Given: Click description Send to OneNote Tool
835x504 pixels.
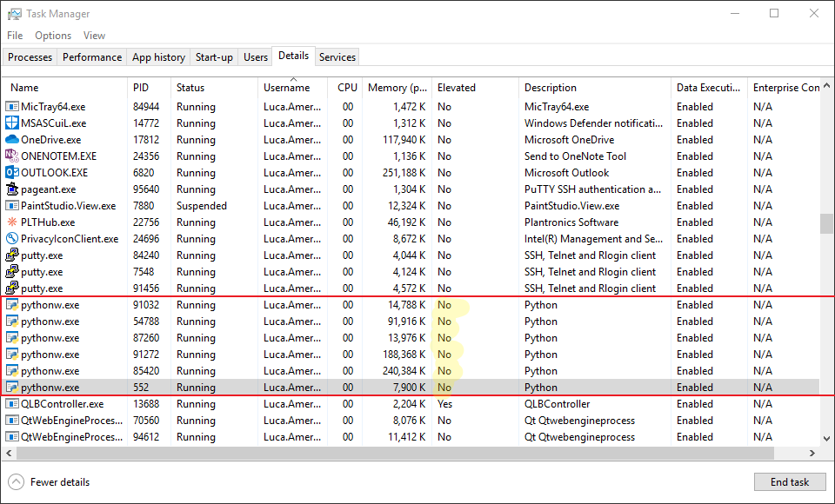Looking at the screenshot, I should pyautogui.click(x=575, y=156).
